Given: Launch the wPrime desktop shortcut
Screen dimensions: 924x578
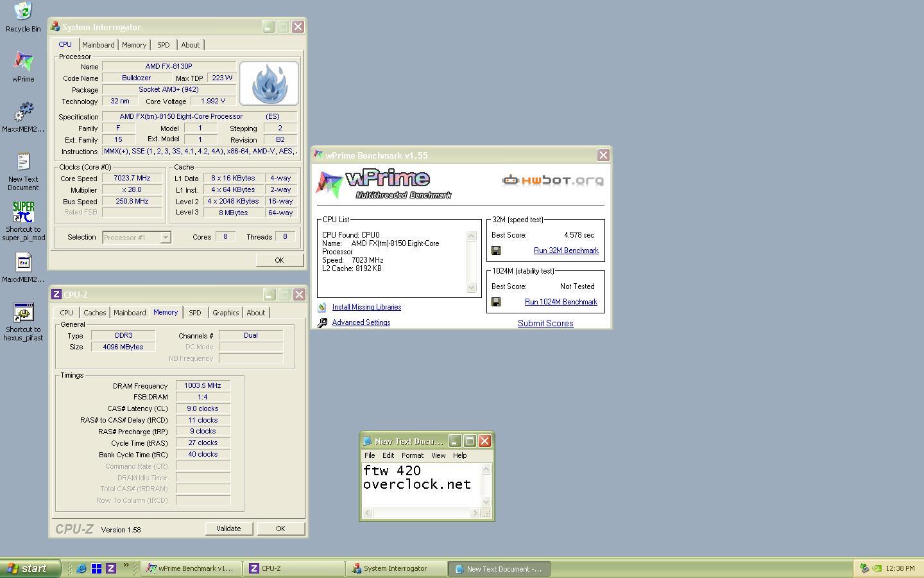Looking at the screenshot, I should pyautogui.click(x=23, y=62).
